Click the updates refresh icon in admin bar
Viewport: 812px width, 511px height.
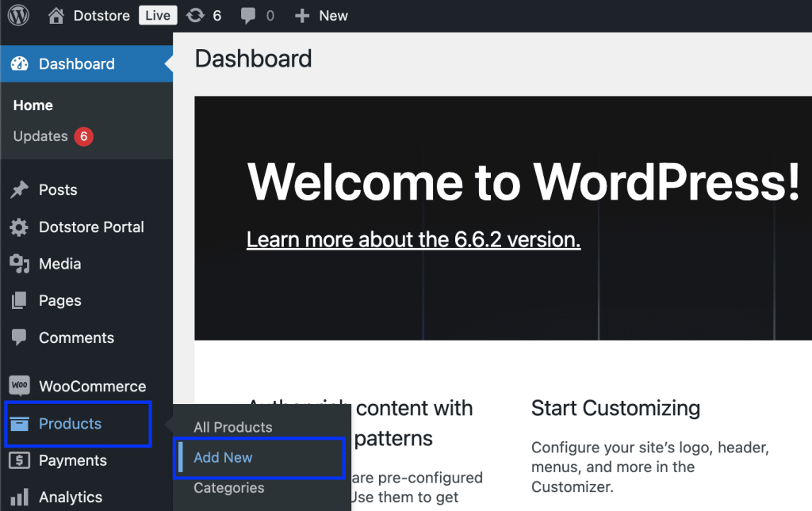point(195,16)
